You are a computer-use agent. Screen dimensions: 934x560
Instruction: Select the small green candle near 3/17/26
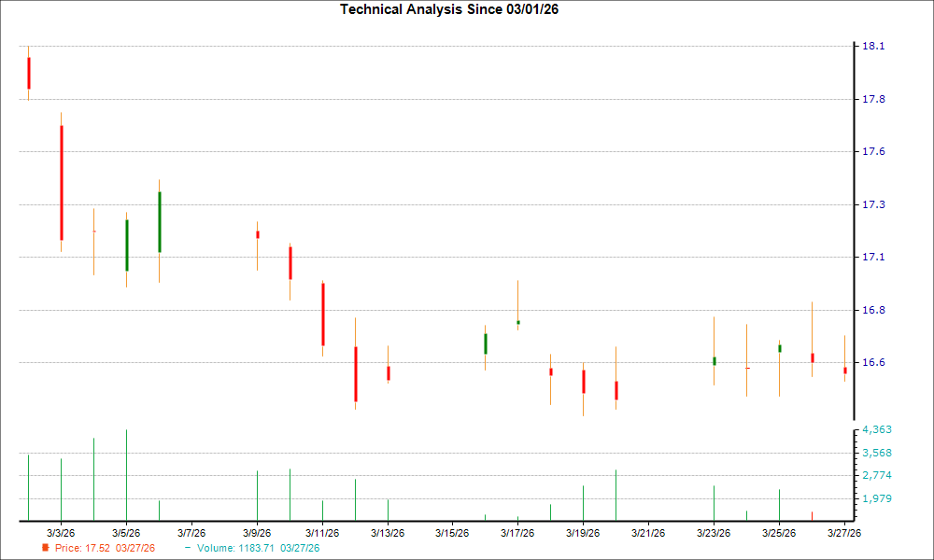(x=519, y=321)
